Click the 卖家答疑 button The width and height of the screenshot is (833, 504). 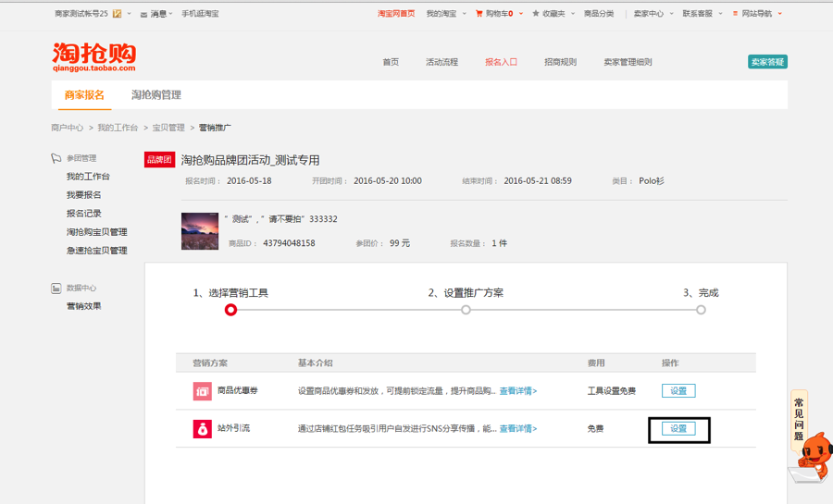tap(767, 62)
